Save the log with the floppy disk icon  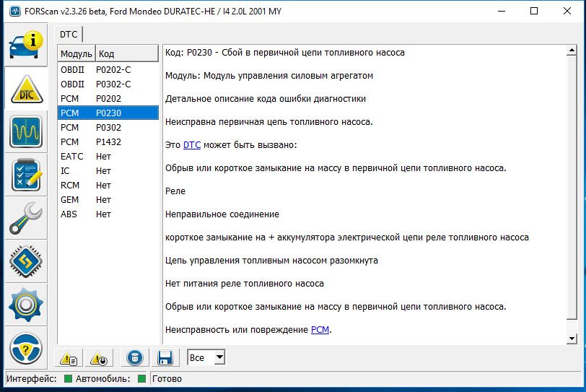point(165,358)
